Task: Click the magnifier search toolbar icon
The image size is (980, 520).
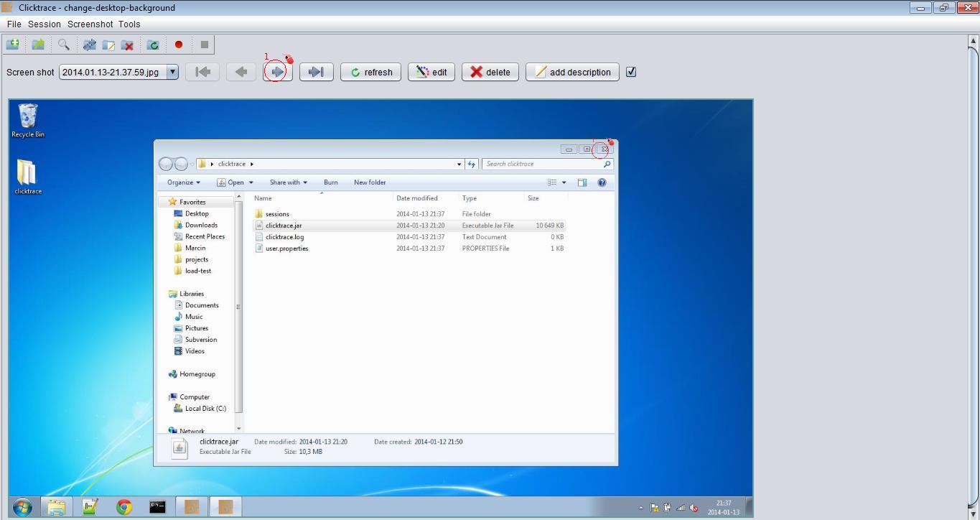Action: point(64,45)
